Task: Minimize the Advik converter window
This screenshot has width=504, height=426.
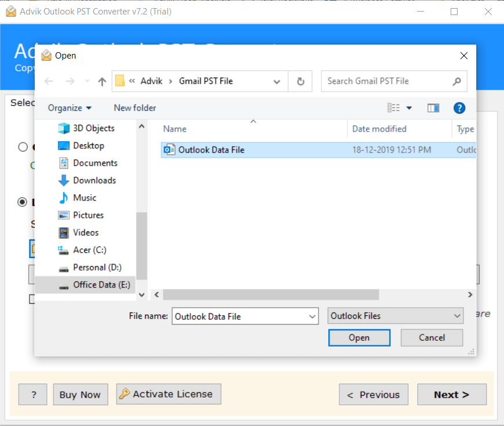Action: point(420,12)
